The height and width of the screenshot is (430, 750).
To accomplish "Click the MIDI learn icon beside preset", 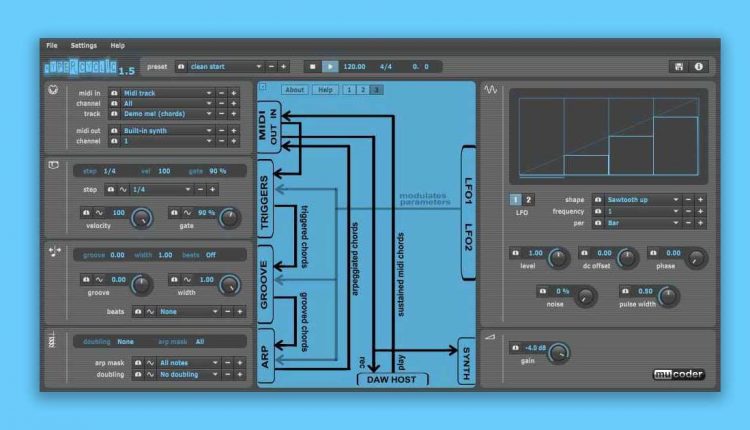I will [181, 66].
